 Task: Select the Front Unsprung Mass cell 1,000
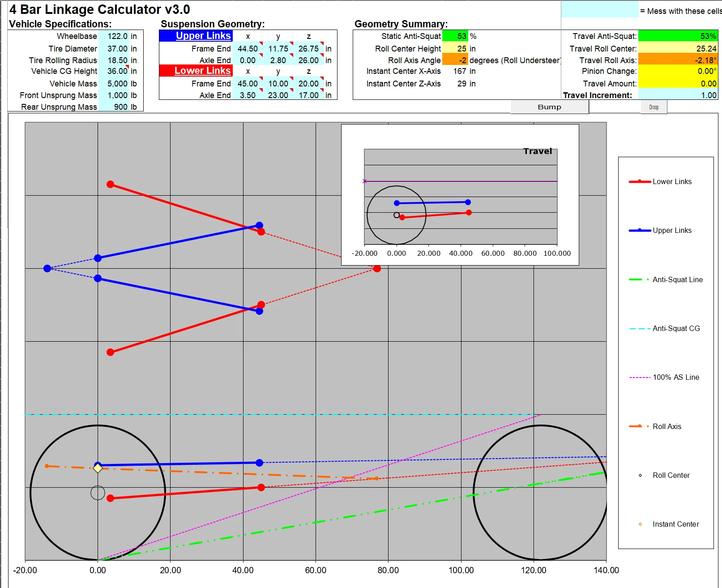coord(114,95)
